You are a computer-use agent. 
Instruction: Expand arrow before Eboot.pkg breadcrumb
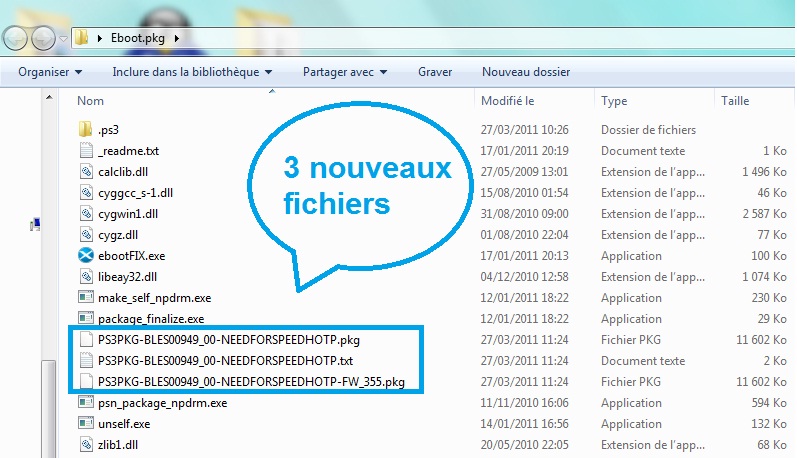100,38
